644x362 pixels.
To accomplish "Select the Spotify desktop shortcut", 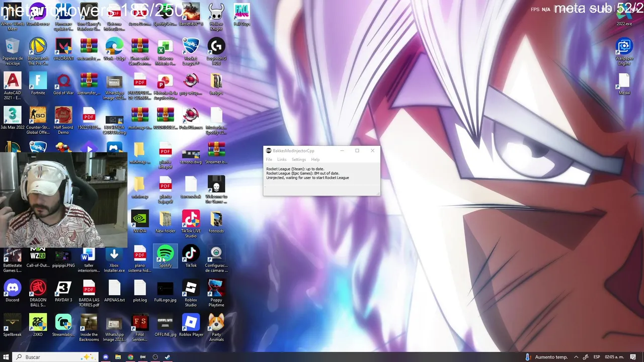I will 165,256.
